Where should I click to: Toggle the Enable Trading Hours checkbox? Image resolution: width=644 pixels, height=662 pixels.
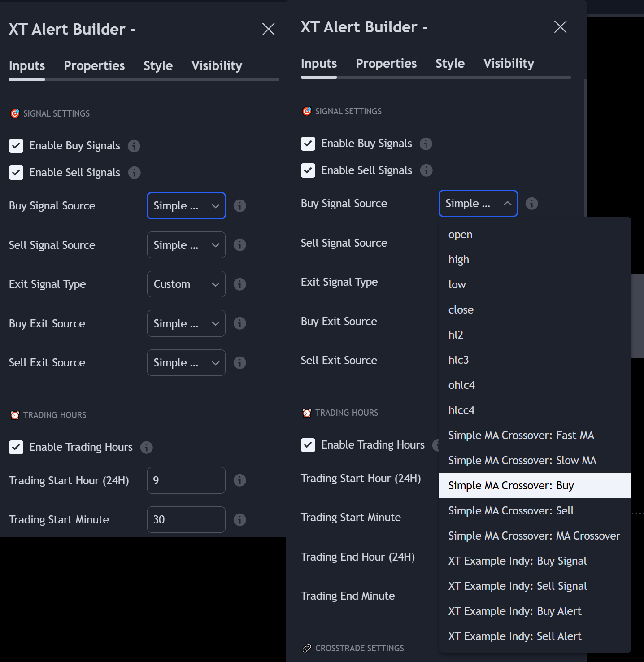(16, 447)
